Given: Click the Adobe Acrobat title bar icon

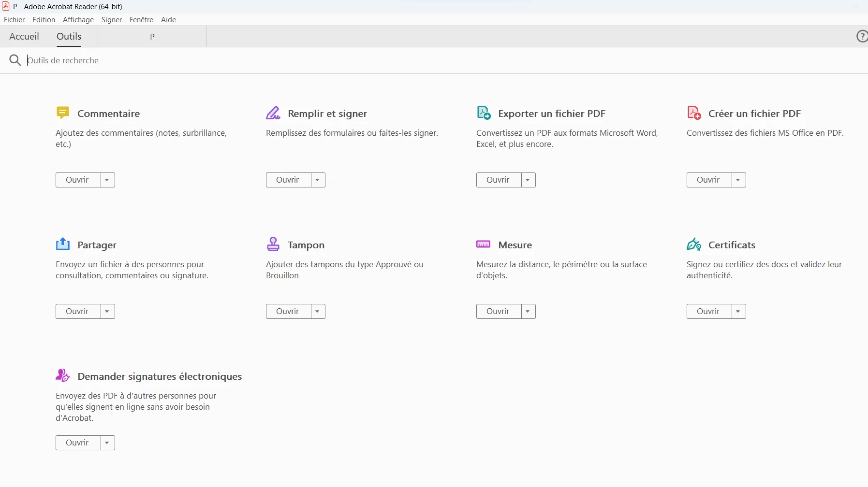Looking at the screenshot, I should (6, 6).
